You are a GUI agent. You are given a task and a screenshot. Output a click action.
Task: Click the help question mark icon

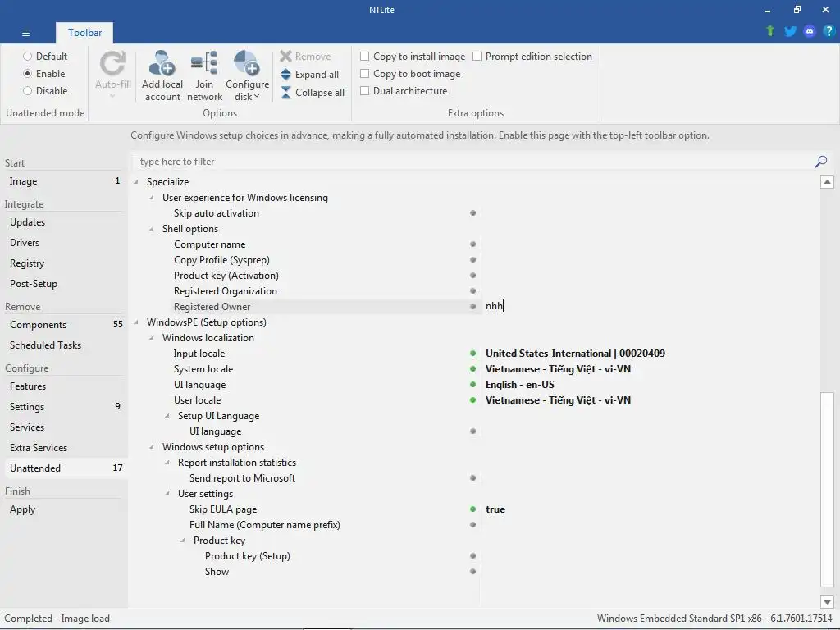(829, 31)
